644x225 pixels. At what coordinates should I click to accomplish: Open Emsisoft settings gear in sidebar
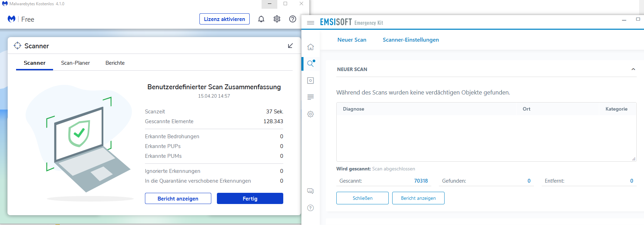(x=310, y=114)
